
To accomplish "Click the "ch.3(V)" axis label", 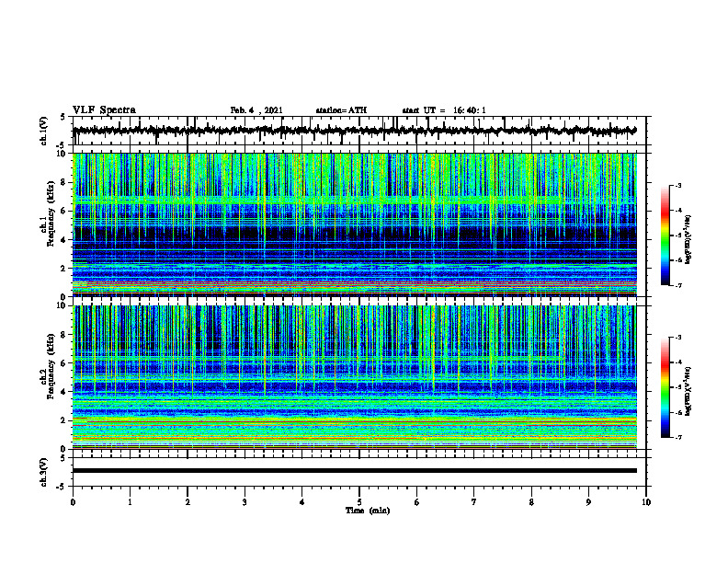I will [44, 472].
